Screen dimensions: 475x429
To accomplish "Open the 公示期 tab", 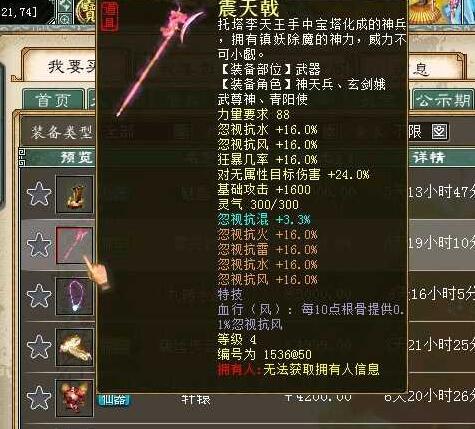I will (x=443, y=100).
